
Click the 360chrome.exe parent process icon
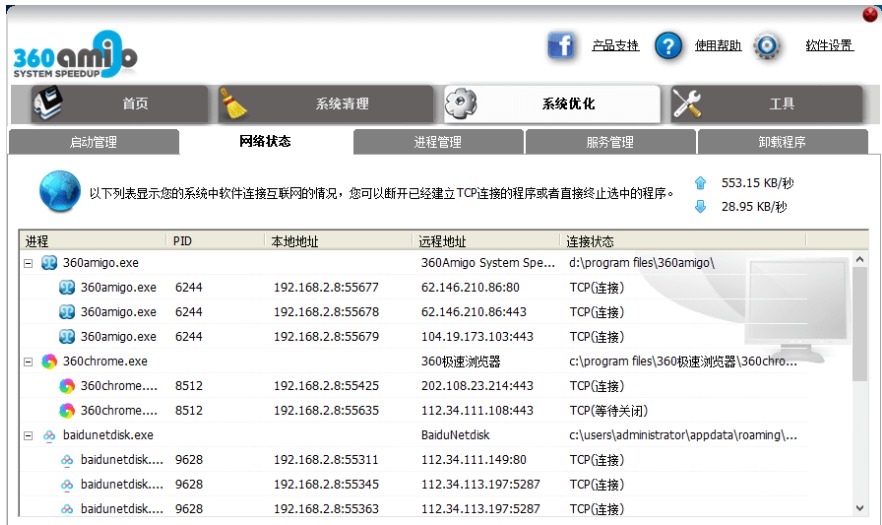(49, 361)
